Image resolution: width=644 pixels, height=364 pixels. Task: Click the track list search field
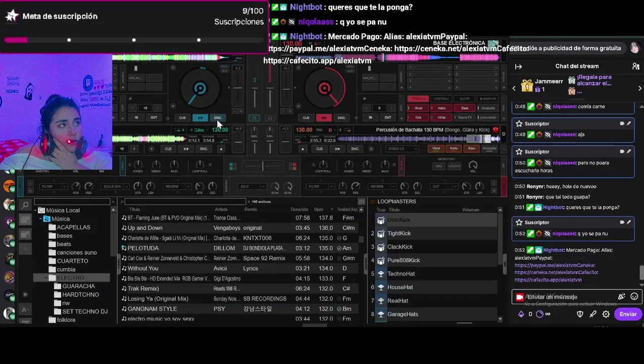[185, 202]
